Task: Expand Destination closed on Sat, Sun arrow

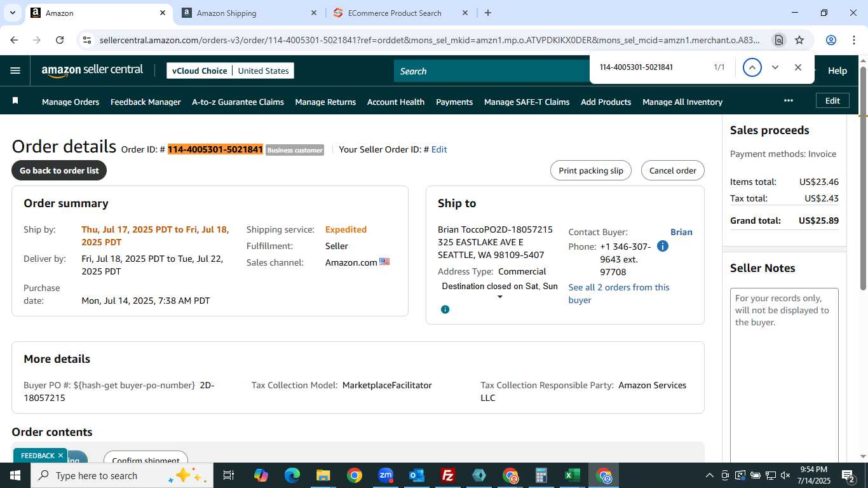Action: [499, 297]
